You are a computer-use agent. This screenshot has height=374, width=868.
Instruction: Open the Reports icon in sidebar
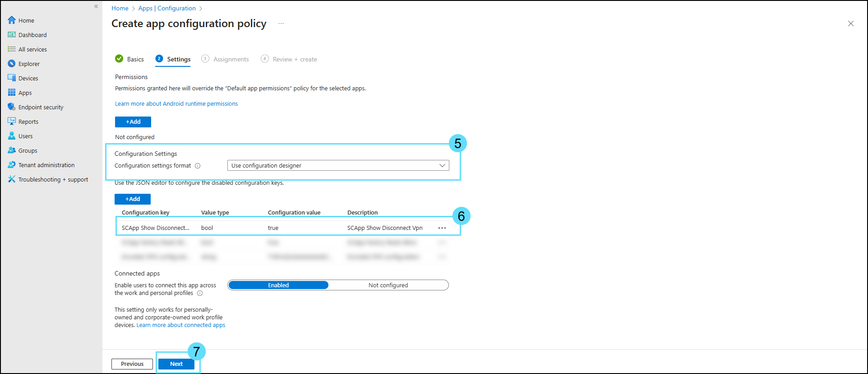click(x=12, y=122)
